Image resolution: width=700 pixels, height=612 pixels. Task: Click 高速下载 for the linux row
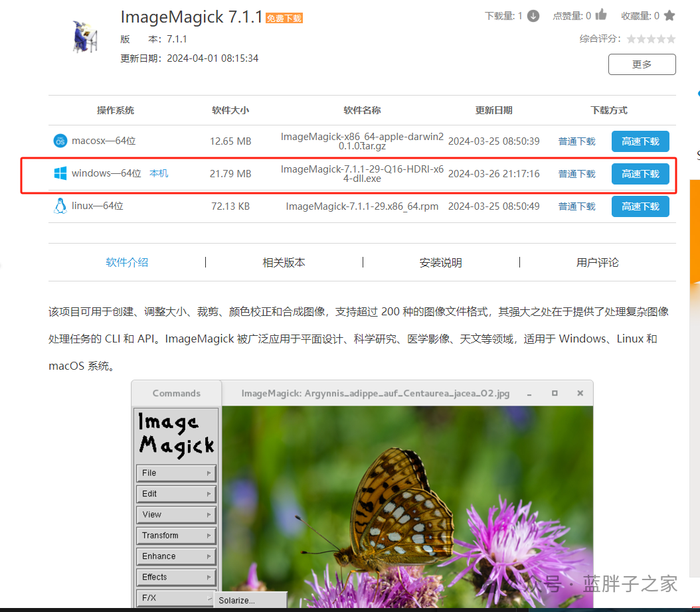pyautogui.click(x=640, y=206)
